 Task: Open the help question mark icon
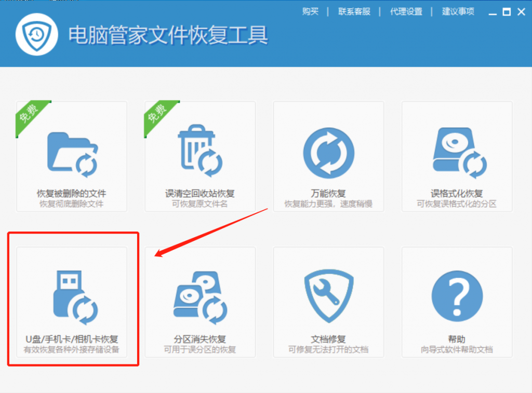click(457, 296)
